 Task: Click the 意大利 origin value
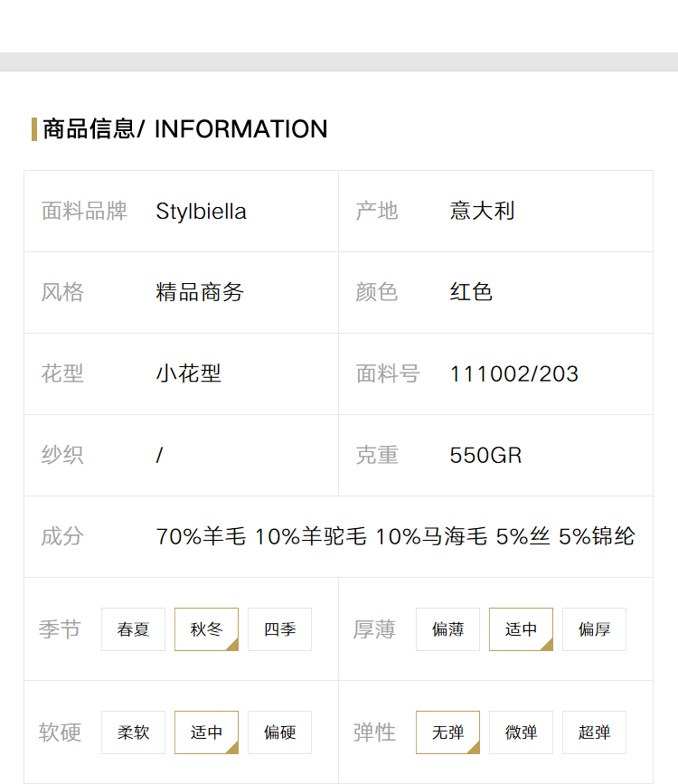click(482, 211)
